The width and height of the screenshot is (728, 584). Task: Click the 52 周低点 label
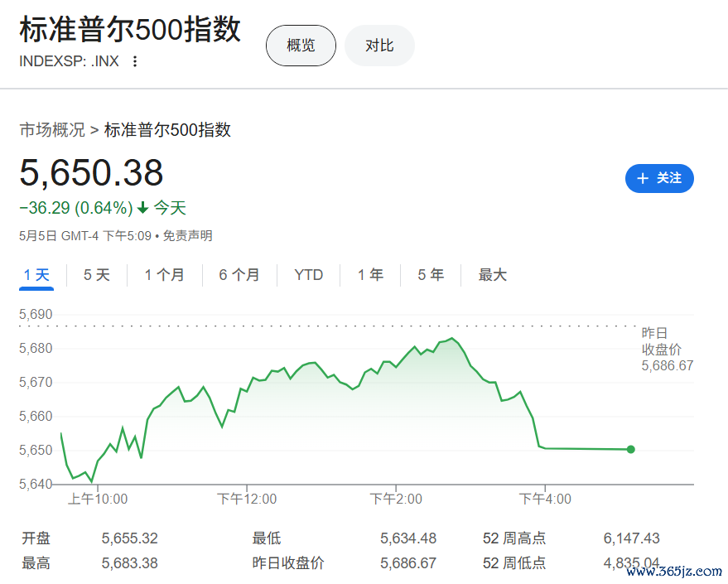coord(514,563)
